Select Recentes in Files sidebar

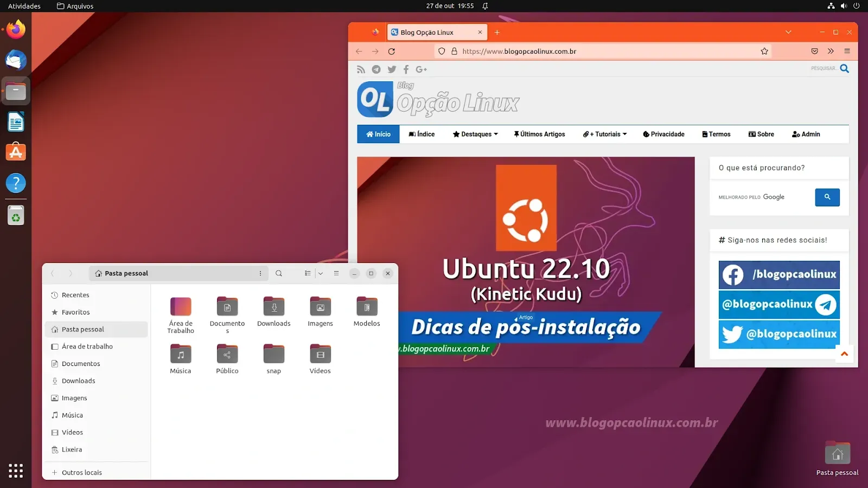(97, 295)
